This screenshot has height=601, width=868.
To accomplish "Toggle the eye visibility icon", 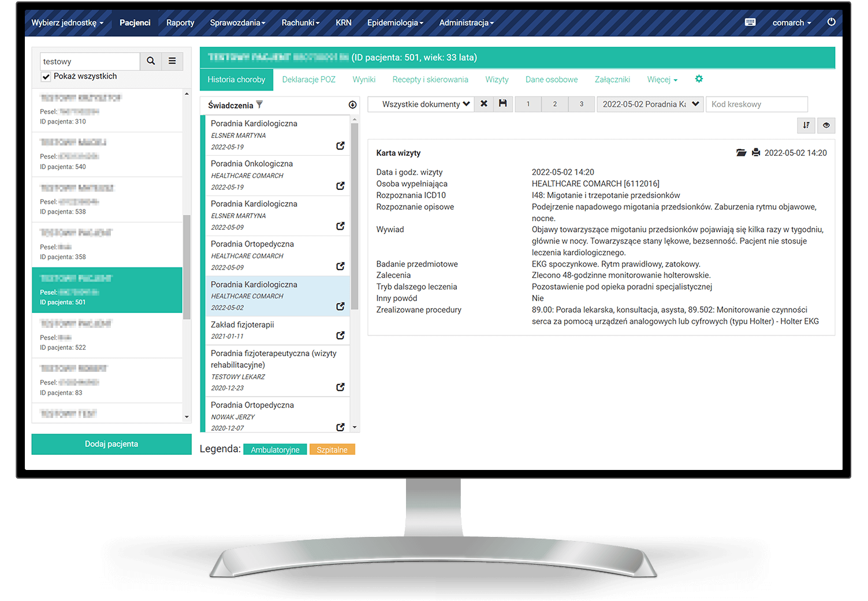I will pyautogui.click(x=826, y=125).
